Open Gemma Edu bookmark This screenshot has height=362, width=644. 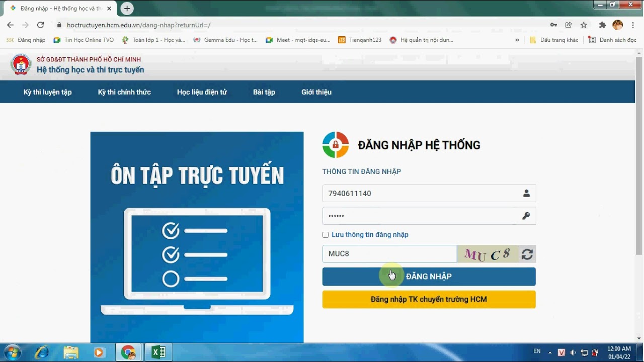tap(225, 40)
